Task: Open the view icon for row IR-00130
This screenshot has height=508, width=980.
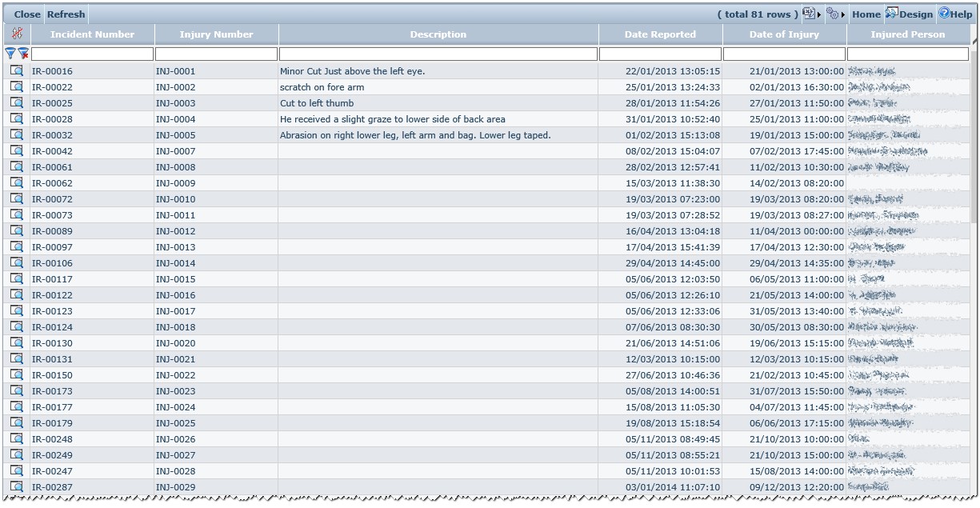Action: tap(17, 343)
